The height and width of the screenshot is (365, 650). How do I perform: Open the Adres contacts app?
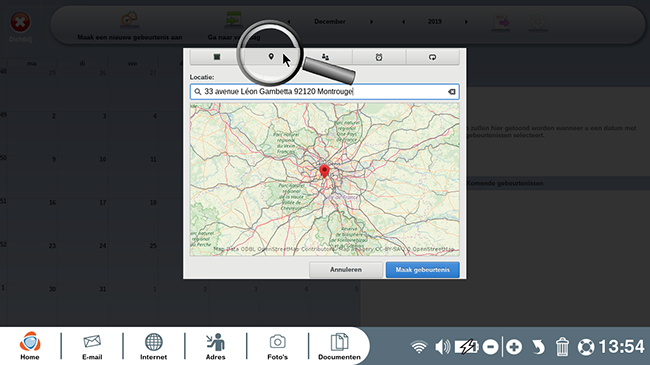coord(216,346)
